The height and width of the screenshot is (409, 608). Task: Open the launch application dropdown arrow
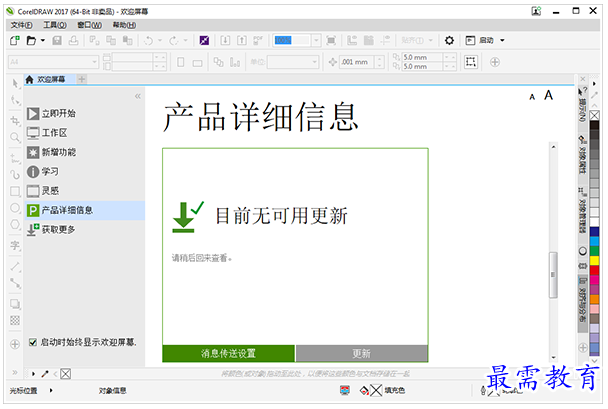[x=502, y=40]
